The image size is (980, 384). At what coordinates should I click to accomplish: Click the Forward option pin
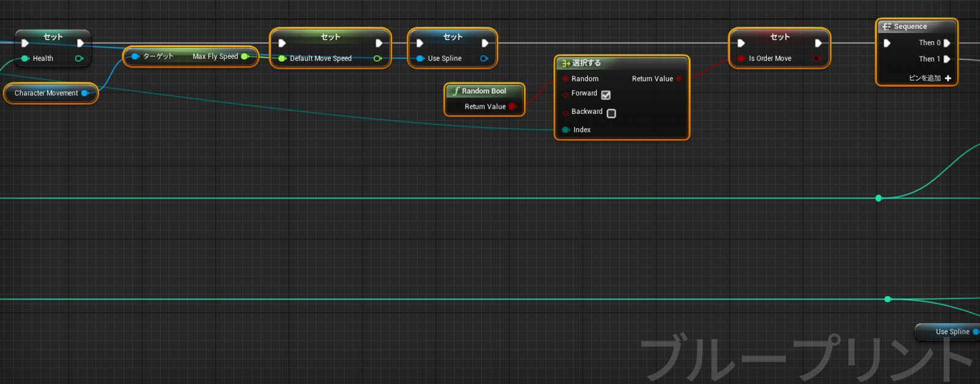pyautogui.click(x=565, y=94)
